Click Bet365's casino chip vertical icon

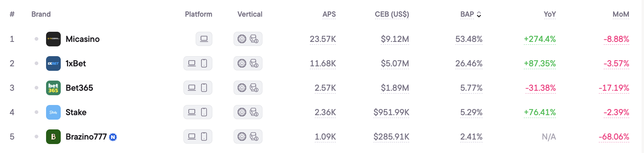242,88
